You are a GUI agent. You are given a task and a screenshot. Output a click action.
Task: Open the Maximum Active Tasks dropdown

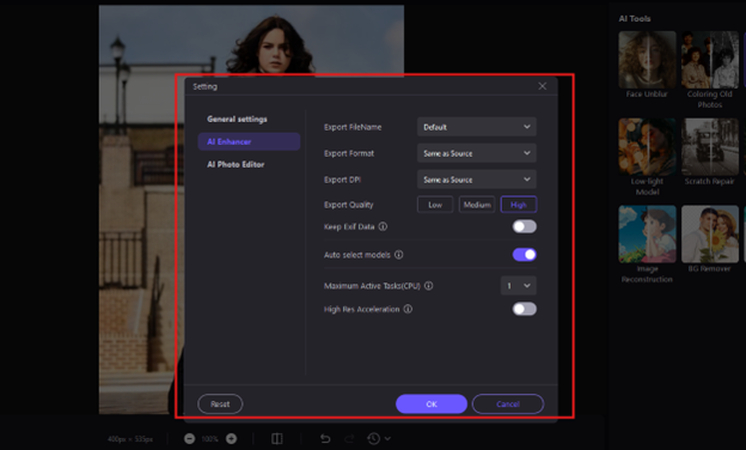click(x=519, y=285)
